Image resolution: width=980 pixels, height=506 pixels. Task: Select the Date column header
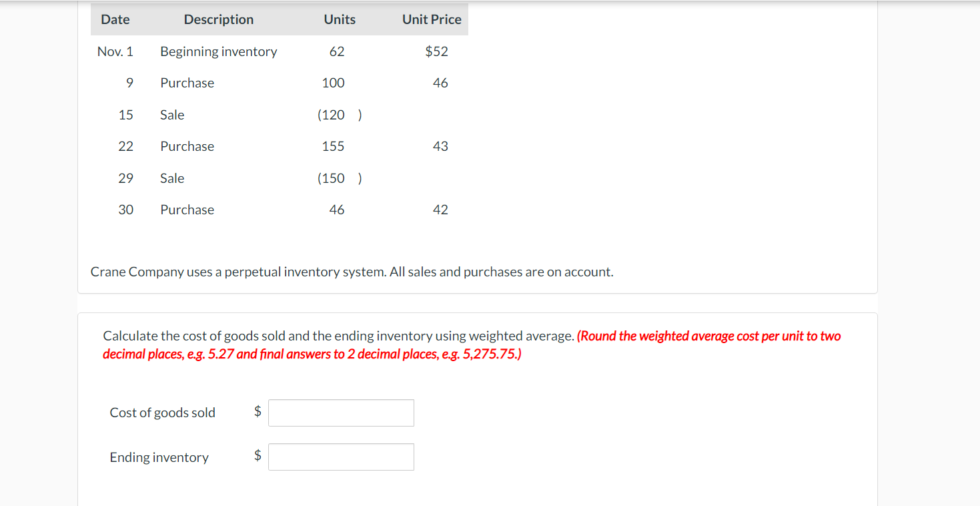[x=115, y=19]
